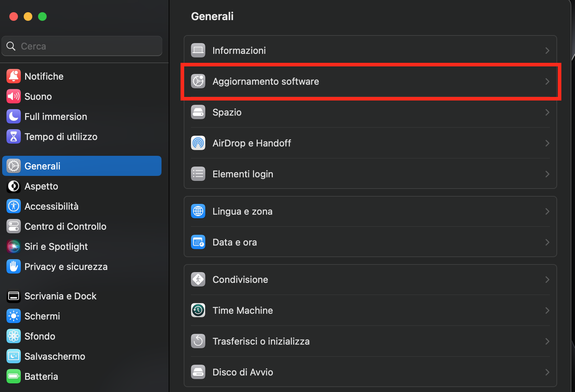The width and height of the screenshot is (575, 392).
Task: Open the Batteria settings icon
Action: [x=13, y=376]
